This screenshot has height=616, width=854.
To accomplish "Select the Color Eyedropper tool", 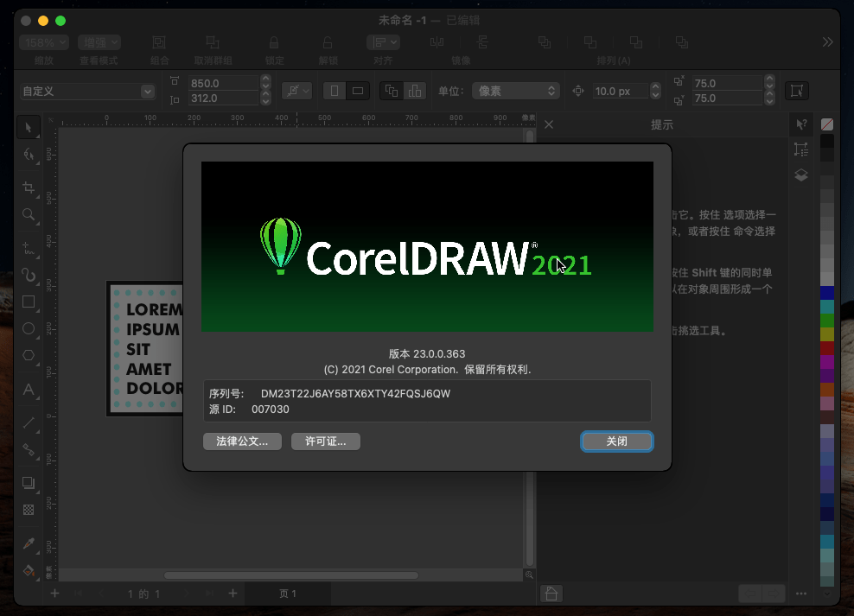I will coord(29,543).
